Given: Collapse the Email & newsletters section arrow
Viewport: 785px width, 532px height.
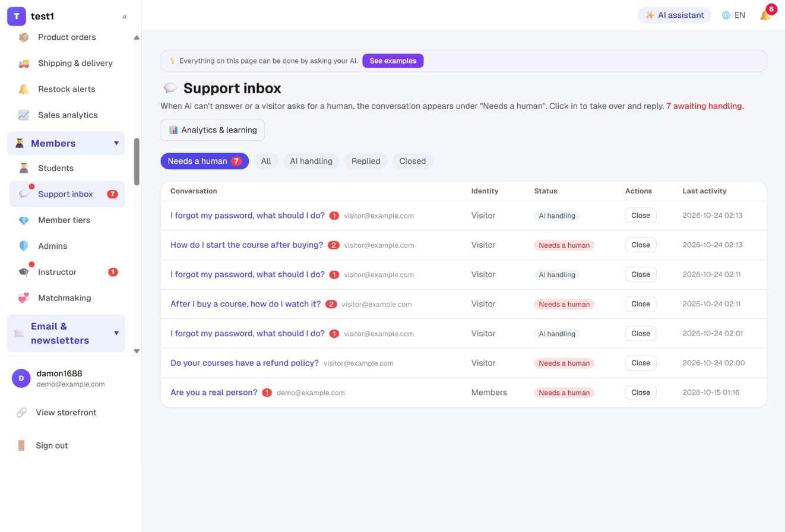Looking at the screenshot, I should 116,333.
